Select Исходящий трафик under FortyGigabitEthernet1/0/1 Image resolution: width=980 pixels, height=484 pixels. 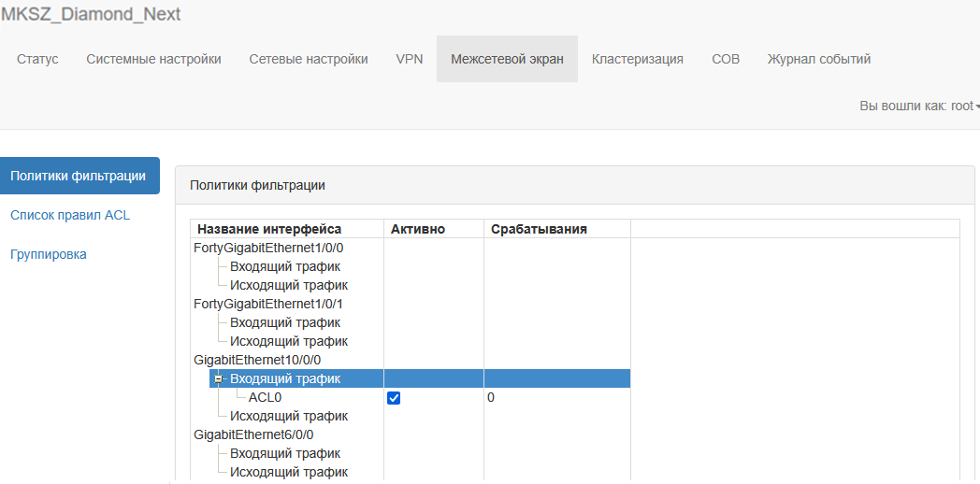[x=288, y=341]
